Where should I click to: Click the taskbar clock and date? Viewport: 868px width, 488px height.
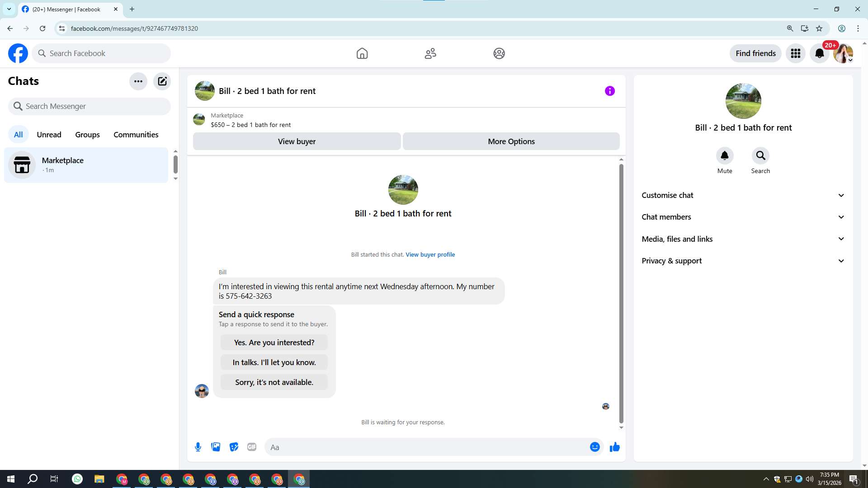(829, 479)
